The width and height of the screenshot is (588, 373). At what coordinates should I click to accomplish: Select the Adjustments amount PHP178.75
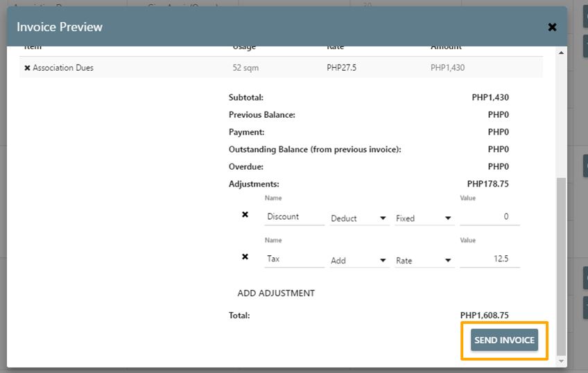488,184
